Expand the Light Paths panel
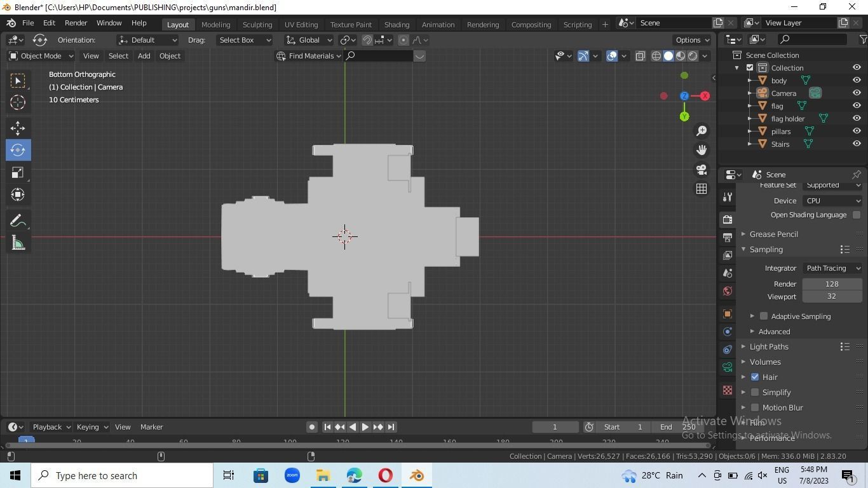Image resolution: width=868 pixels, height=488 pixels. 769,347
